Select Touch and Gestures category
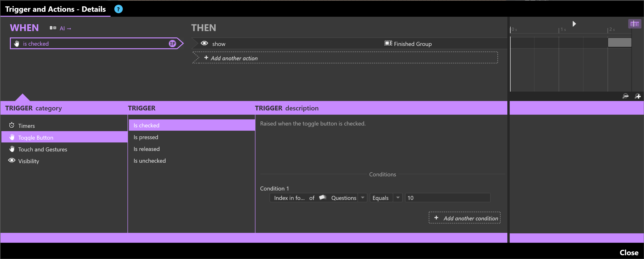 [x=43, y=149]
